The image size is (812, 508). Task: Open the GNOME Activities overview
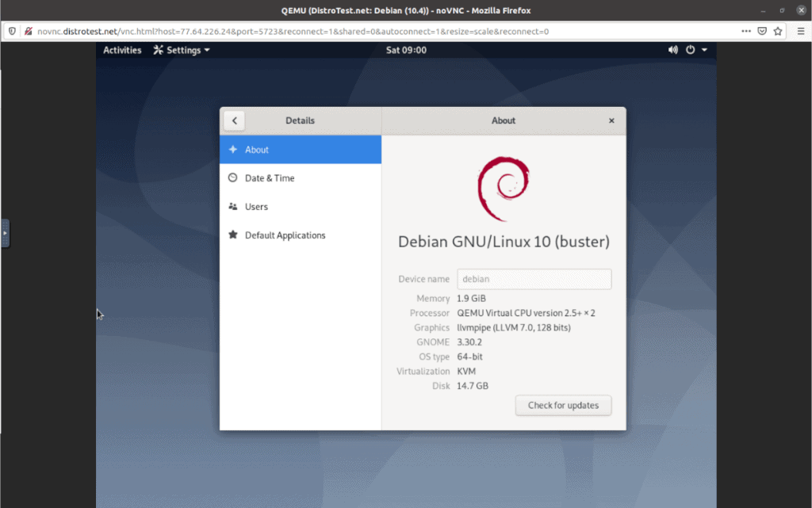point(122,50)
